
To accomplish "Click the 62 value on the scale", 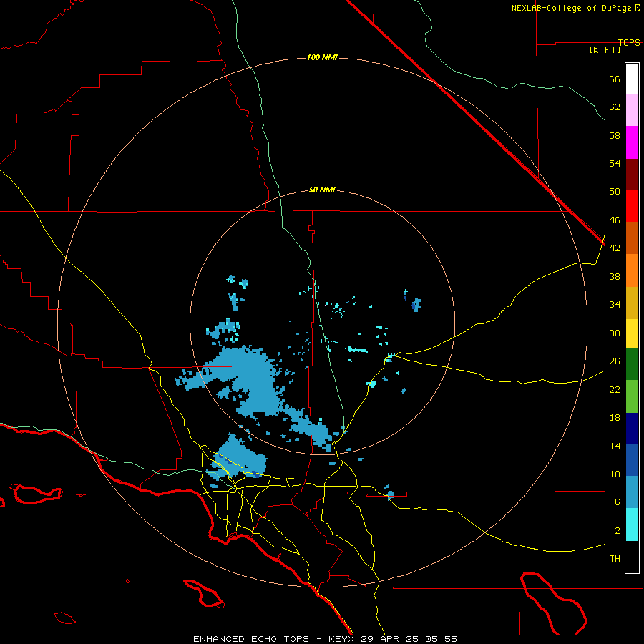I will 615,107.
